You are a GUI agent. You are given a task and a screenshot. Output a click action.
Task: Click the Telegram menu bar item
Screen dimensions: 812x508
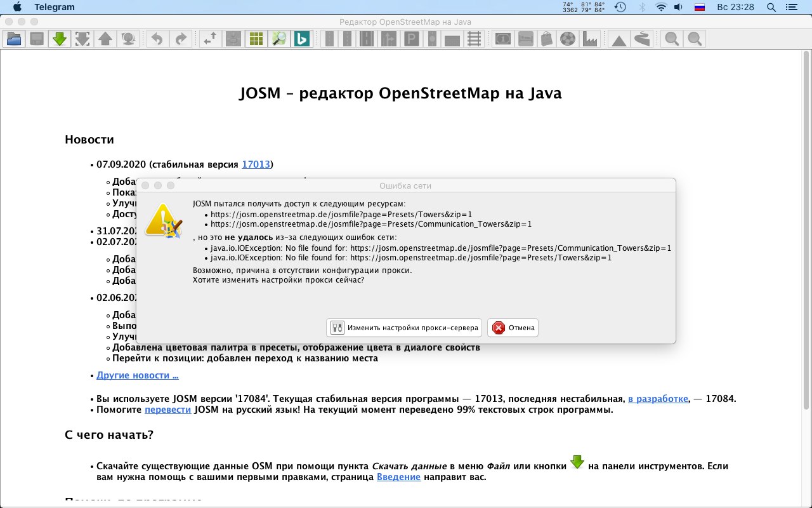pos(54,7)
